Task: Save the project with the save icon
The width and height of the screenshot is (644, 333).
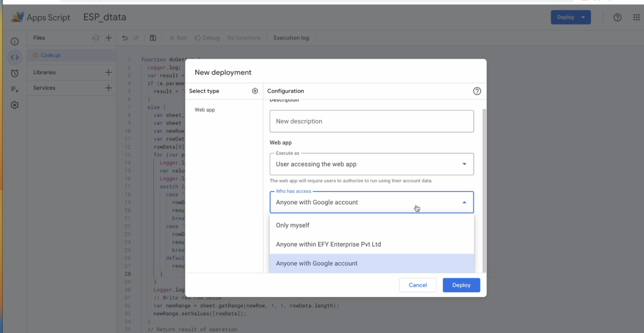Action: tap(153, 38)
